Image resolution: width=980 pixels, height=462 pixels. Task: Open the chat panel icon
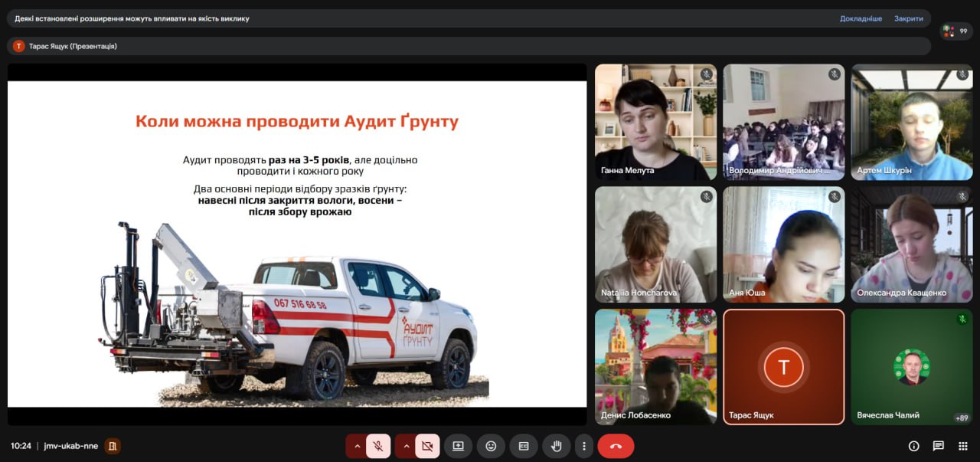pos(938,446)
